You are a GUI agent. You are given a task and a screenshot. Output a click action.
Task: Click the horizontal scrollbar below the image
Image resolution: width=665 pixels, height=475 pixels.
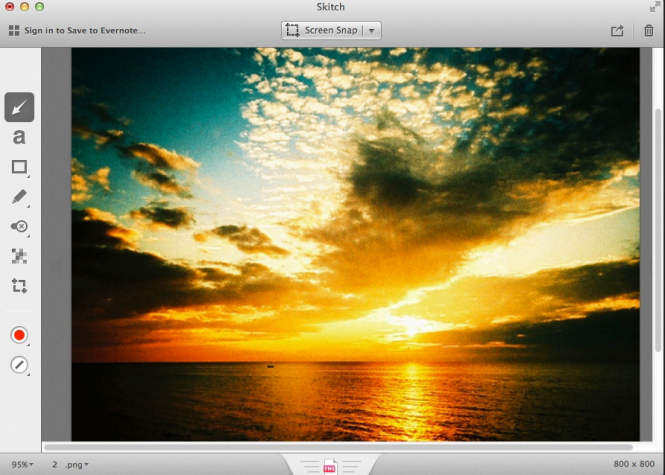338,447
